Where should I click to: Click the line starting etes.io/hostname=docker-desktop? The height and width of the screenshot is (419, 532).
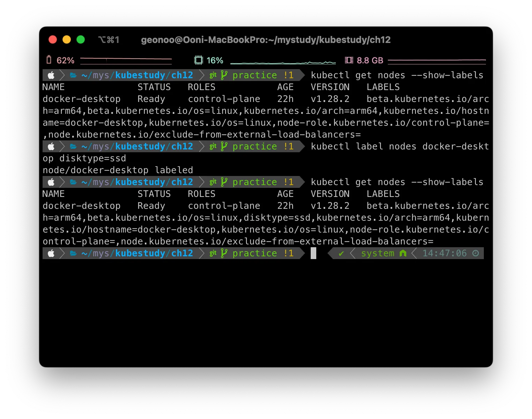coord(266,230)
